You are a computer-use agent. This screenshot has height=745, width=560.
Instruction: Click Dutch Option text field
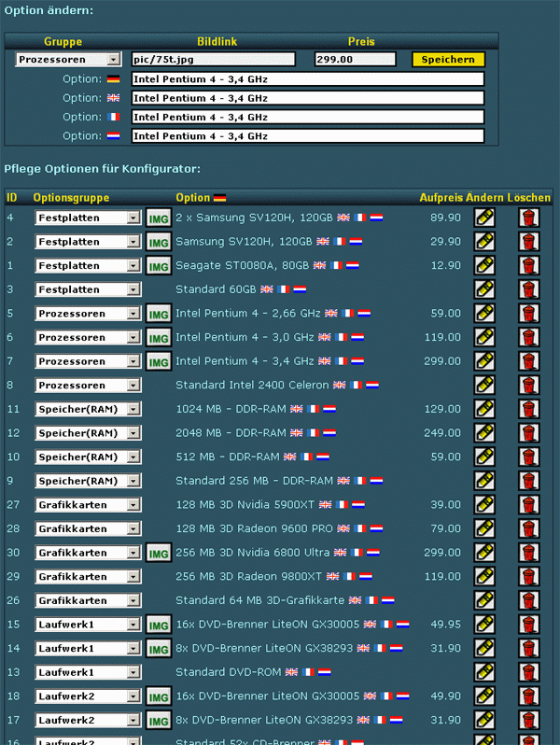pyautogui.click(x=308, y=136)
